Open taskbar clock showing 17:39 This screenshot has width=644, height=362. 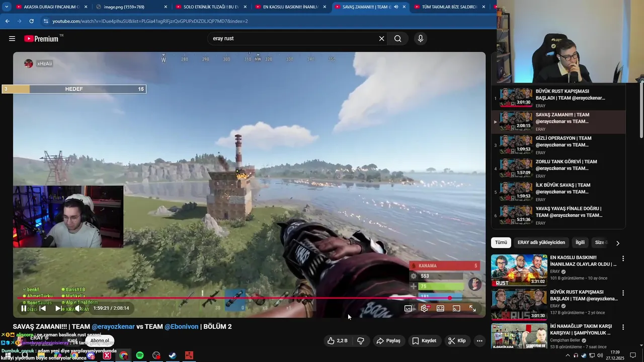point(616,355)
